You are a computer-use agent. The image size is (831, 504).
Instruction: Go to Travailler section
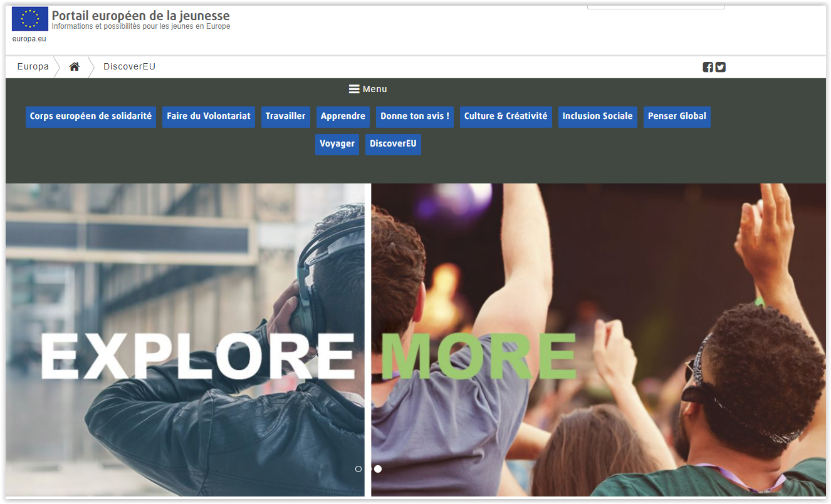[286, 116]
